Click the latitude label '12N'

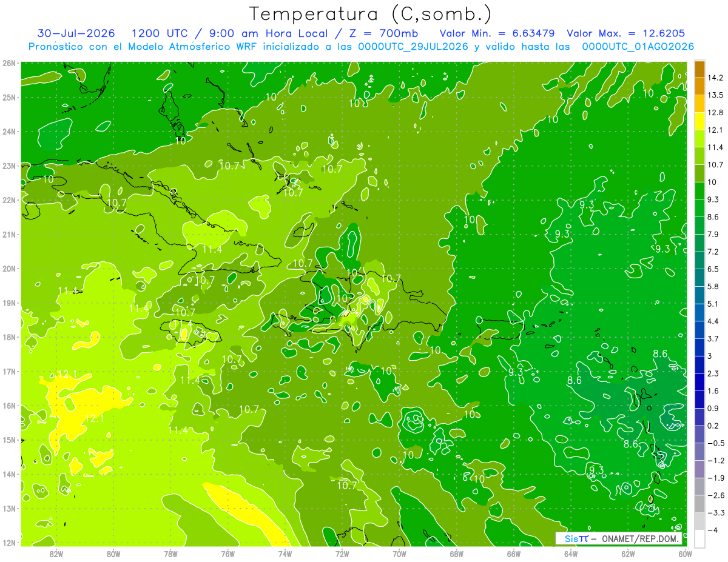[x=9, y=543]
